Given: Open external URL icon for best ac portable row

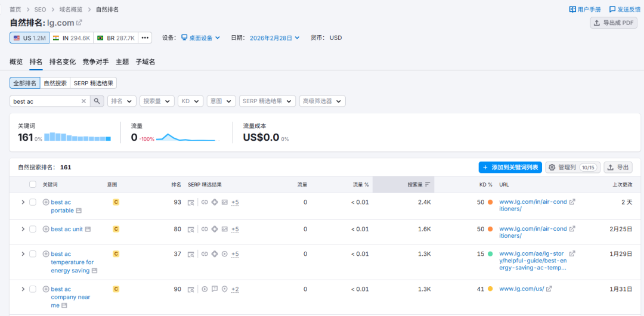Looking at the screenshot, I should pyautogui.click(x=572, y=202).
